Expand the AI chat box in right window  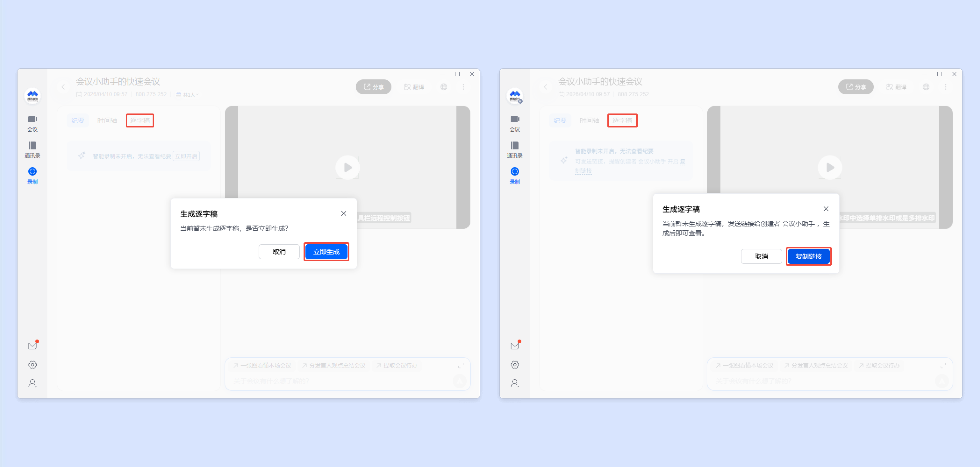point(943,366)
